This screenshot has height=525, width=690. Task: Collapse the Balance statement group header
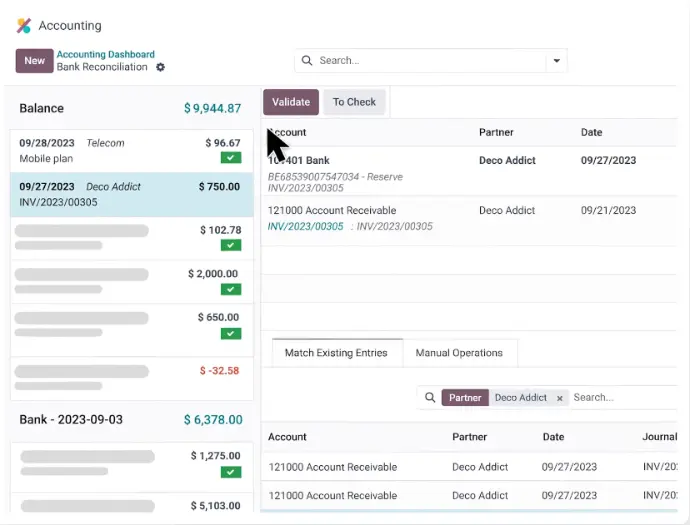tap(42, 108)
